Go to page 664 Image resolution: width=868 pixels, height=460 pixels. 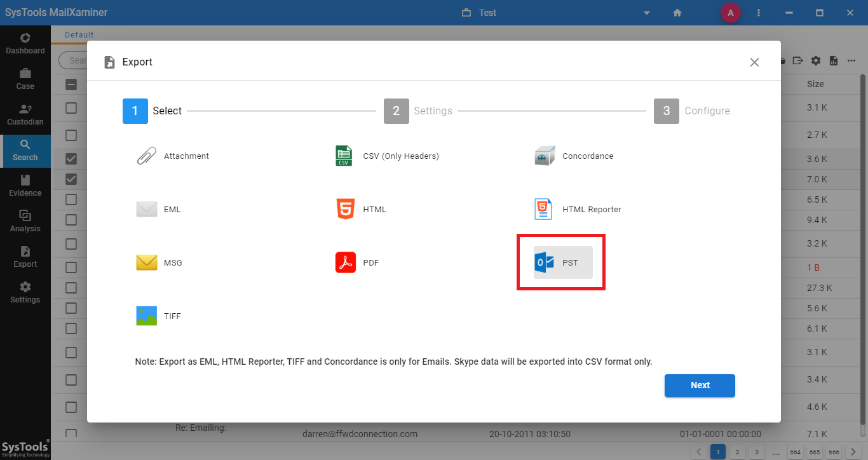point(795,452)
